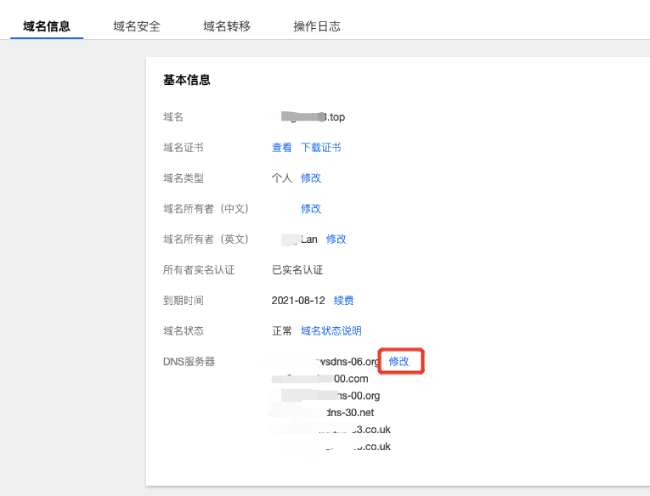The image size is (650, 496).
Task: Click the 正常 domain status text
Action: tap(282, 331)
